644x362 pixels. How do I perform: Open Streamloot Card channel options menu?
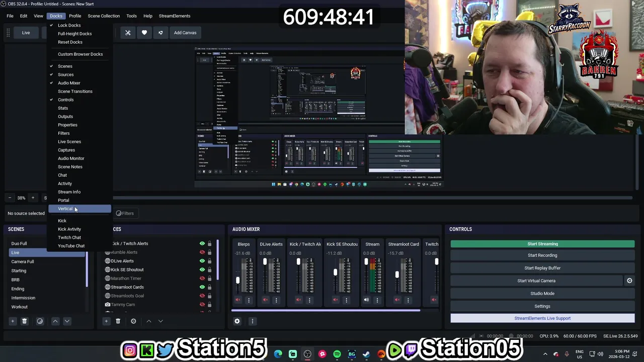pos(408,300)
